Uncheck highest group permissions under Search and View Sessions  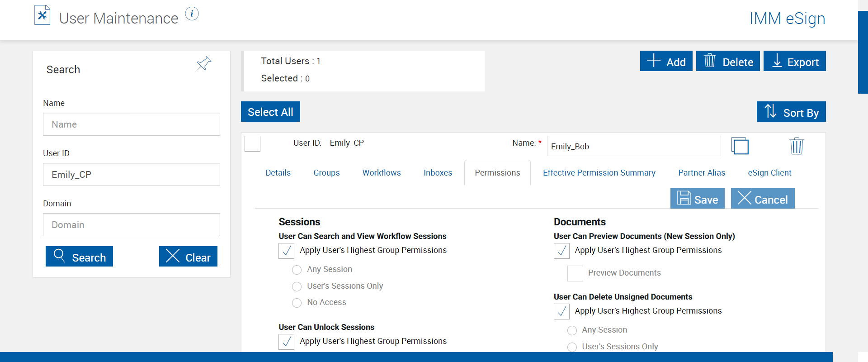point(287,251)
